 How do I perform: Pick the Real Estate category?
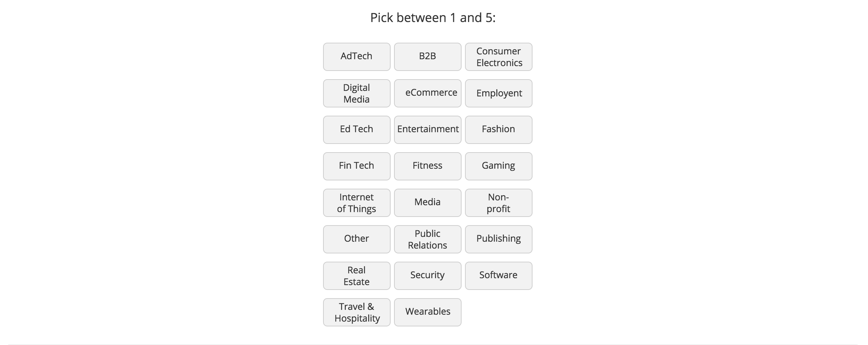[356, 276]
